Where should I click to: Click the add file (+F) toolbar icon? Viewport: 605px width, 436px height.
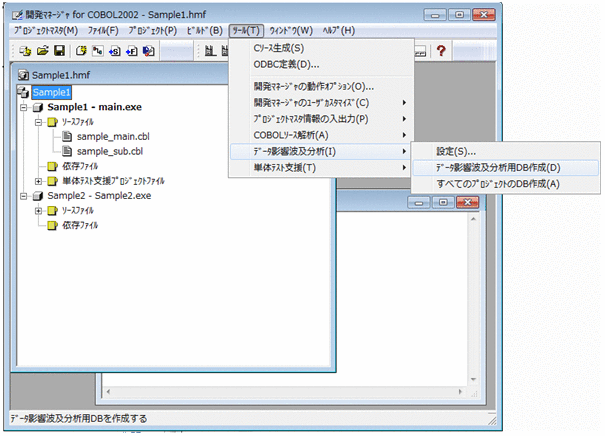(x=132, y=51)
